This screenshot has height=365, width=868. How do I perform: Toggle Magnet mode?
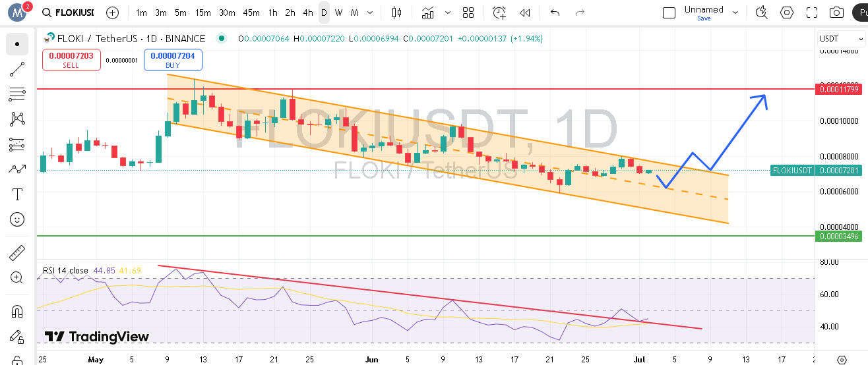[17, 310]
